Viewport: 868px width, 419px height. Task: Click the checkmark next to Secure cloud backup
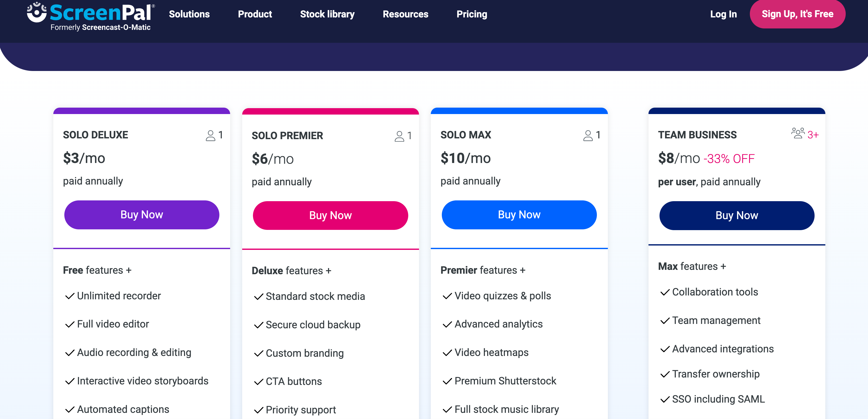pos(258,325)
